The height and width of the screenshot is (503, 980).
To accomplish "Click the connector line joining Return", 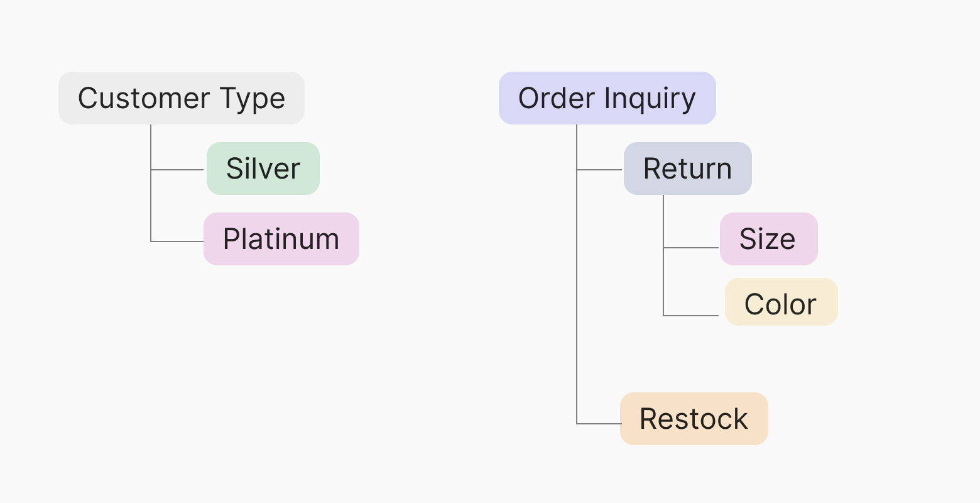I will [x=600, y=170].
